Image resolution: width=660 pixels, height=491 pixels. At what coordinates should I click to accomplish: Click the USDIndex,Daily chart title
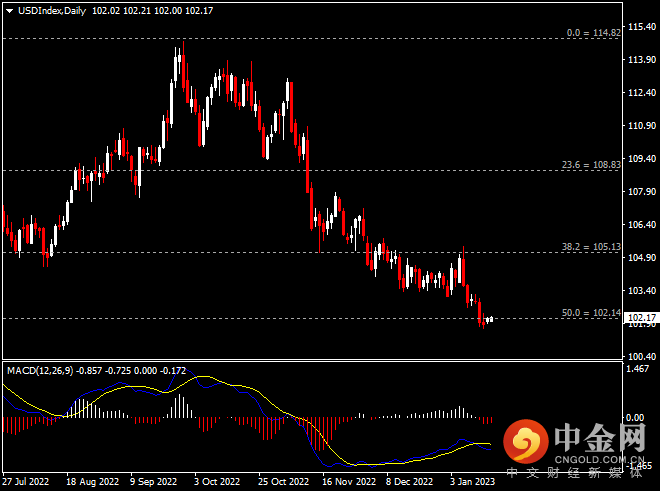pyautogui.click(x=51, y=9)
